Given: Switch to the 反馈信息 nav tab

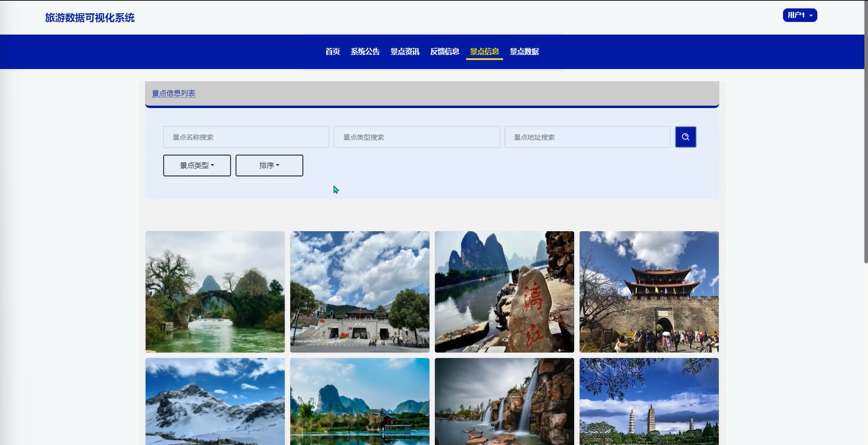Looking at the screenshot, I should (445, 52).
